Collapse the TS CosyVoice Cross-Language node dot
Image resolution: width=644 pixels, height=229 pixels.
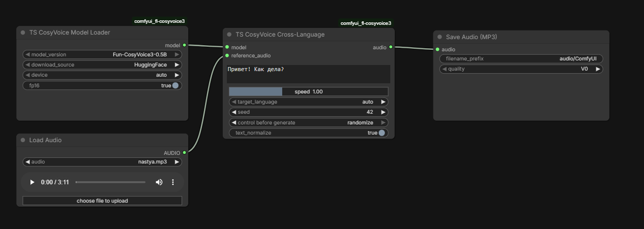pos(229,35)
